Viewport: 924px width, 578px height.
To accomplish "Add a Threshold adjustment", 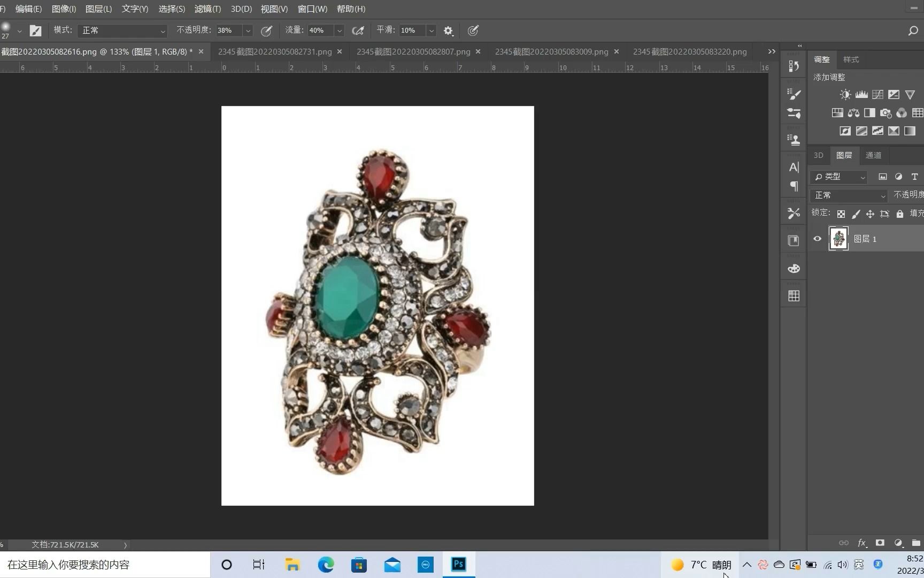I will coord(877,131).
